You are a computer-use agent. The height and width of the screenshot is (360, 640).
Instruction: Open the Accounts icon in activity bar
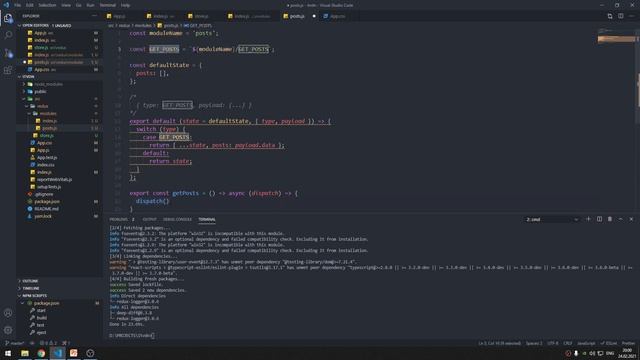[x=8, y=313]
